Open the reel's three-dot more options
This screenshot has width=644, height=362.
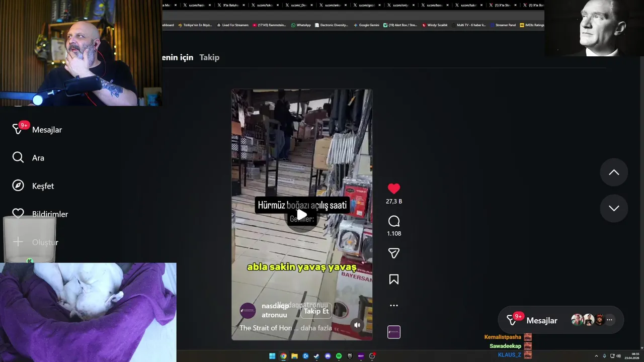[394, 305]
